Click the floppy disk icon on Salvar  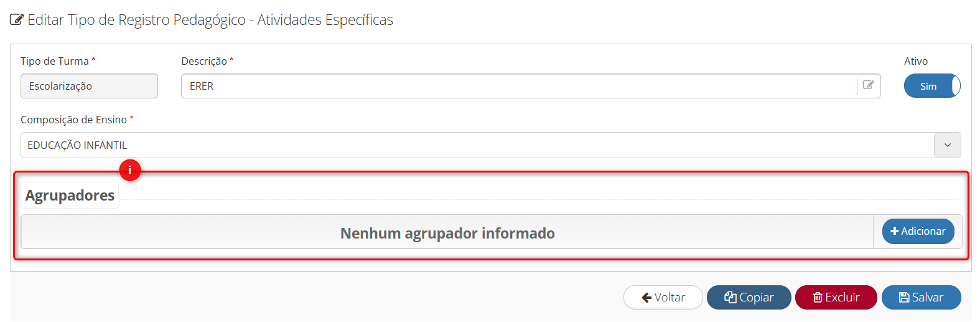[904, 298]
